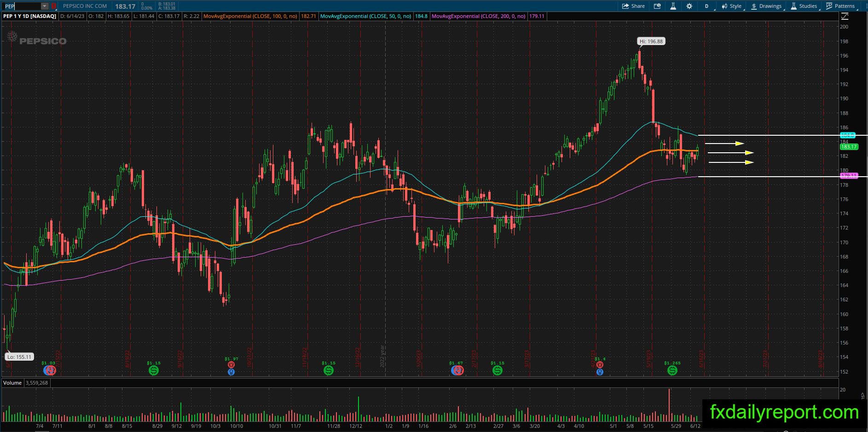Click the PEP 1 Y 1D [NASDAQ] chart label
Screen dimensions: 868x432
(30, 16)
